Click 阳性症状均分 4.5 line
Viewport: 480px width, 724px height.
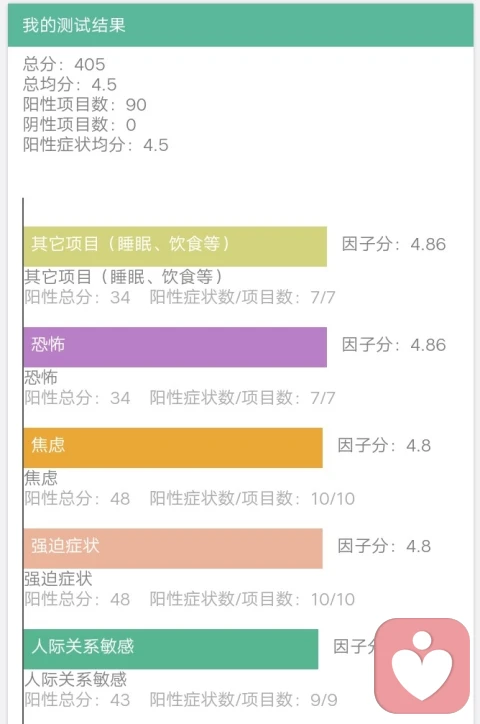96,145
